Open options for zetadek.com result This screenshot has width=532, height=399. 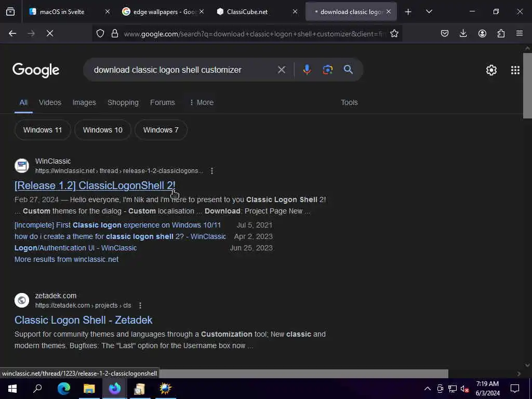click(x=140, y=305)
